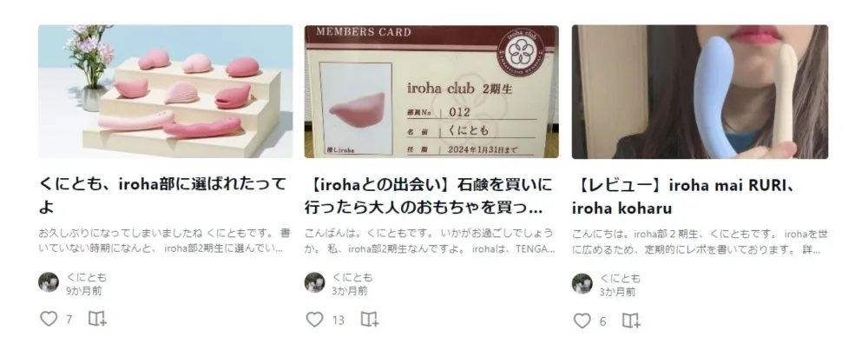Open くにとも avatar on second article
Screen dimensions: 868x357
tap(314, 282)
